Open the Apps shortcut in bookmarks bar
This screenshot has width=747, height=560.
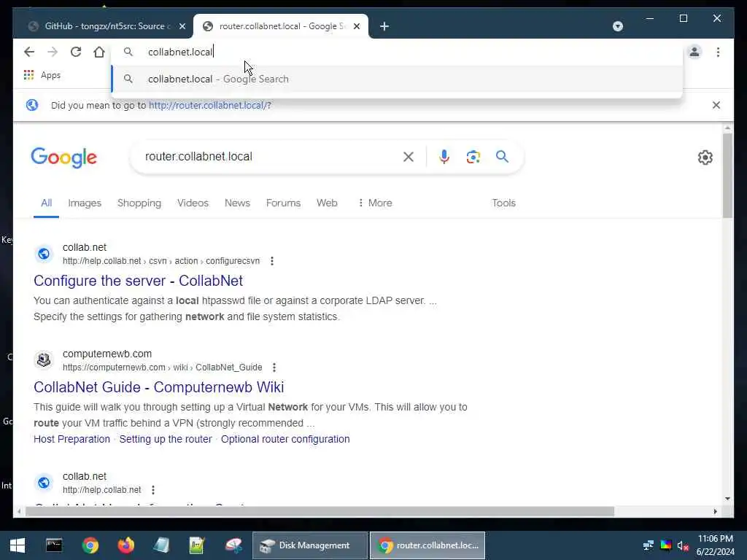42,75
